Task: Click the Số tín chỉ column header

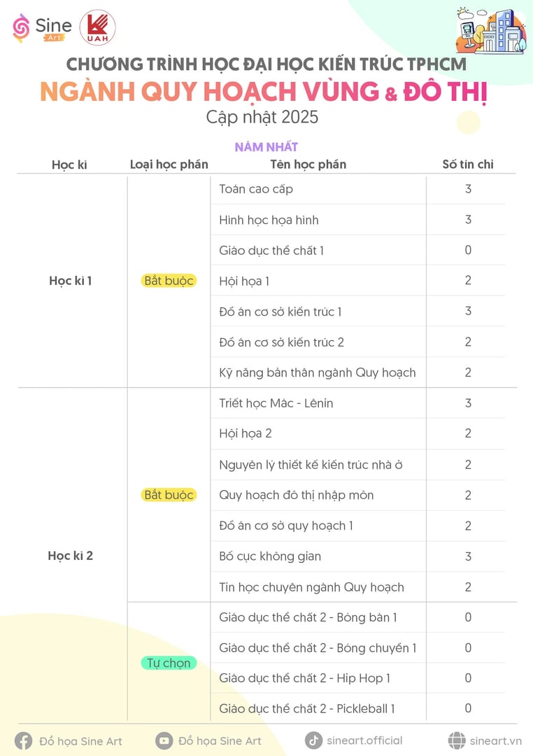Action: point(468,164)
